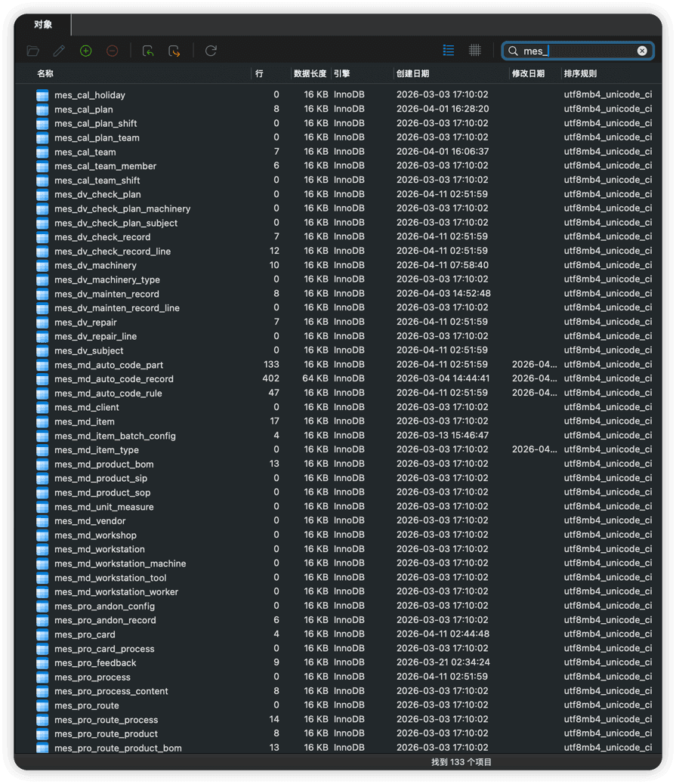Sort by the 排序规则 column header

click(x=580, y=73)
